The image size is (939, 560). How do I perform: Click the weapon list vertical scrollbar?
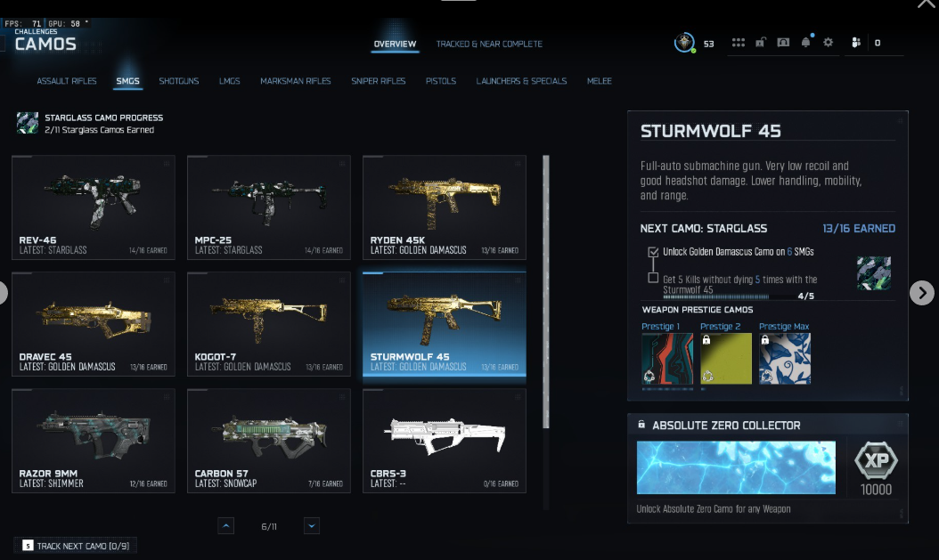pos(545,291)
